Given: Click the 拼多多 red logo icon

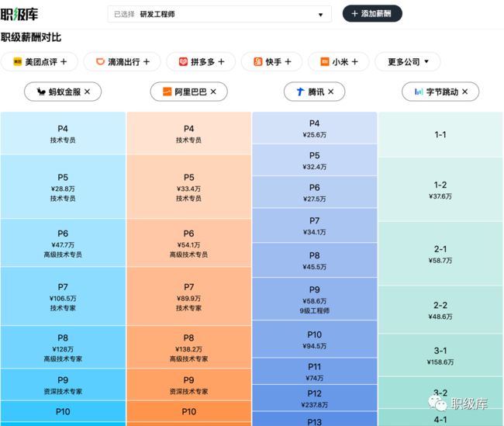Looking at the screenshot, I should [x=183, y=61].
